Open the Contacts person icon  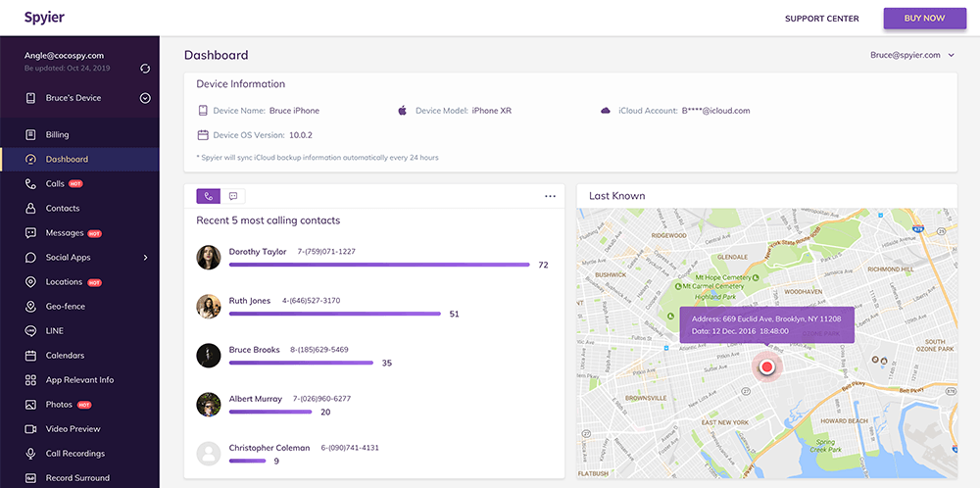[30, 208]
